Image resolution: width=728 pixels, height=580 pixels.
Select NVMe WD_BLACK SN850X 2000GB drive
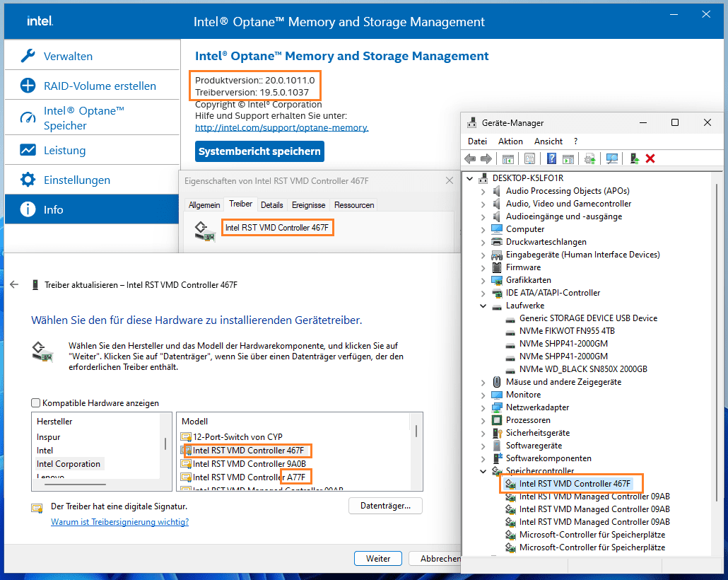[583, 369]
